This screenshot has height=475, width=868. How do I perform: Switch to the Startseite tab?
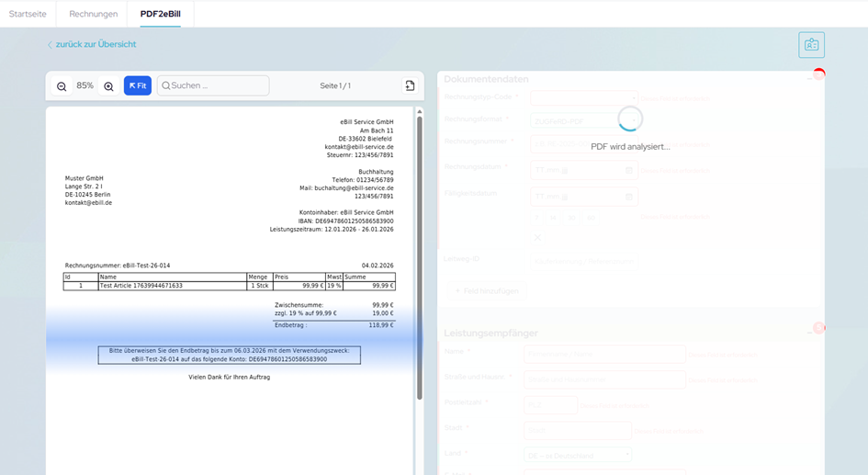(x=28, y=14)
